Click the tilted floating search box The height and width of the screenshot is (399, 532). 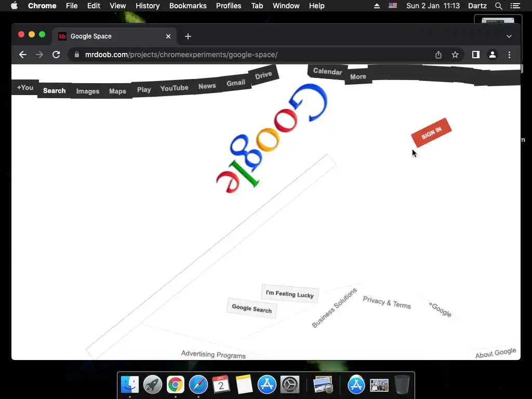tap(211, 257)
